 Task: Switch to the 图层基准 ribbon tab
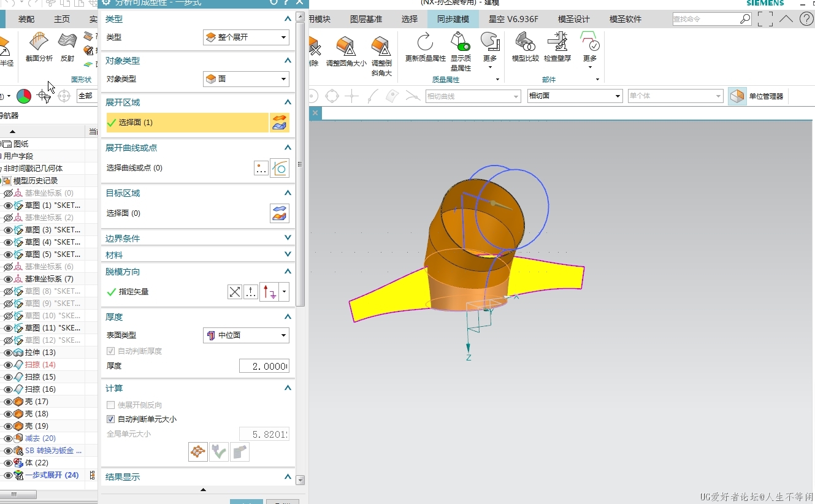tap(366, 19)
